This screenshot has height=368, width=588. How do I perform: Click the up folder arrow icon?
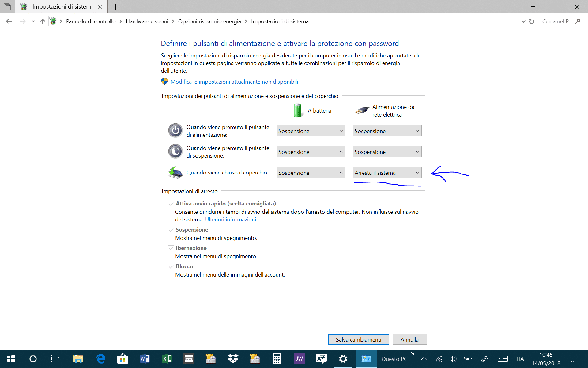[x=43, y=21]
